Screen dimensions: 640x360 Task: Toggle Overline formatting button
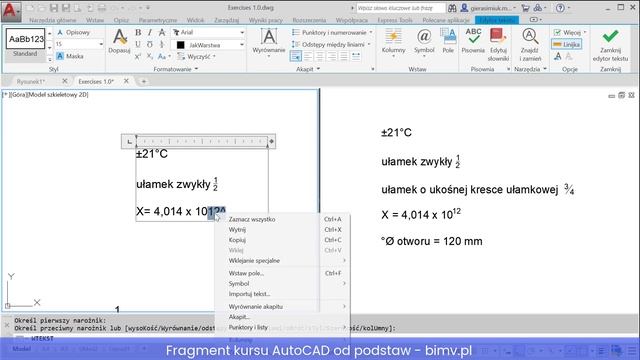(150, 44)
